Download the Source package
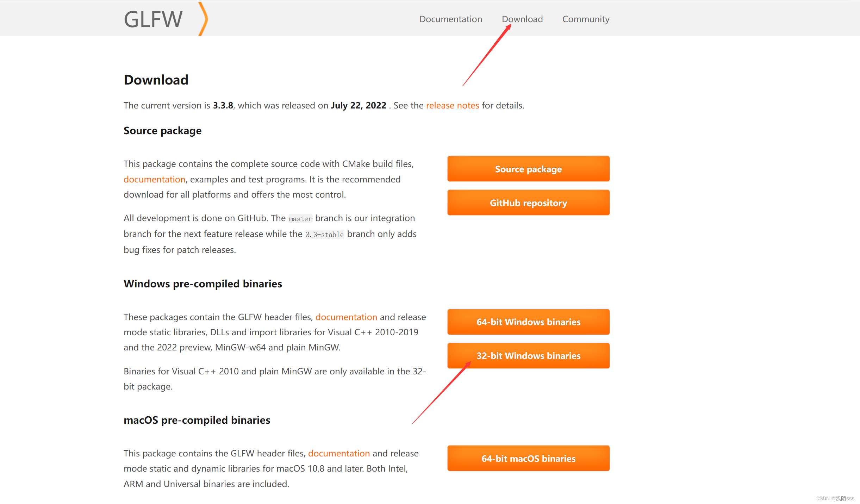The image size is (860, 504). coord(528,169)
